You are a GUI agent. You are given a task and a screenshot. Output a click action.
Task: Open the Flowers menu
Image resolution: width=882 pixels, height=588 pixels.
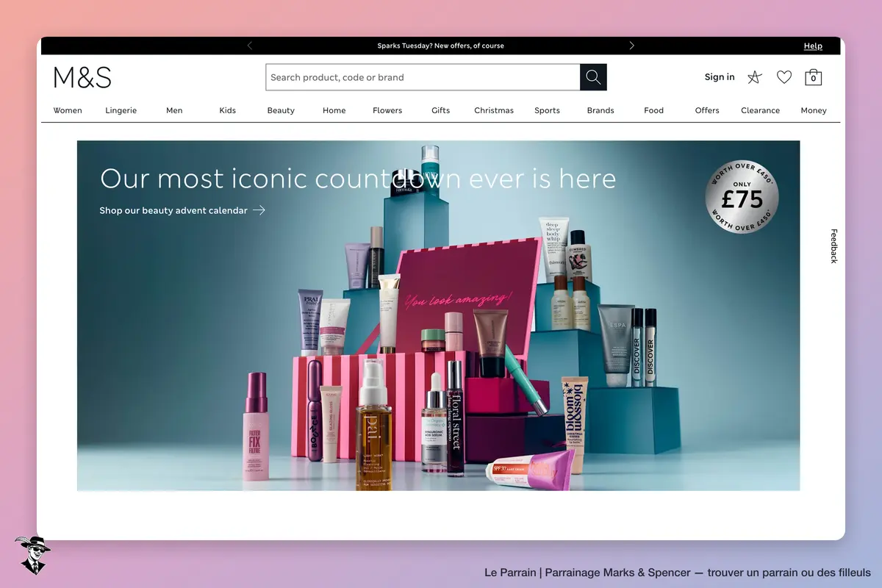[387, 110]
